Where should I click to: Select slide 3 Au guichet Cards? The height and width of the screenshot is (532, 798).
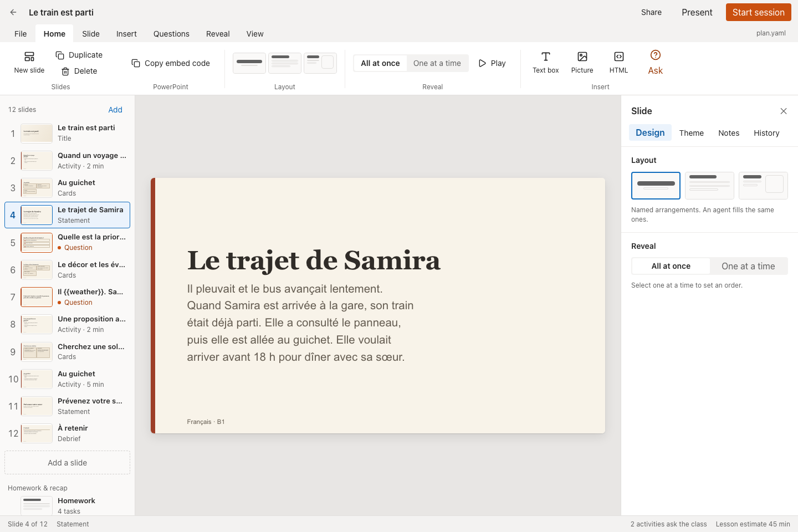pyautogui.click(x=67, y=188)
